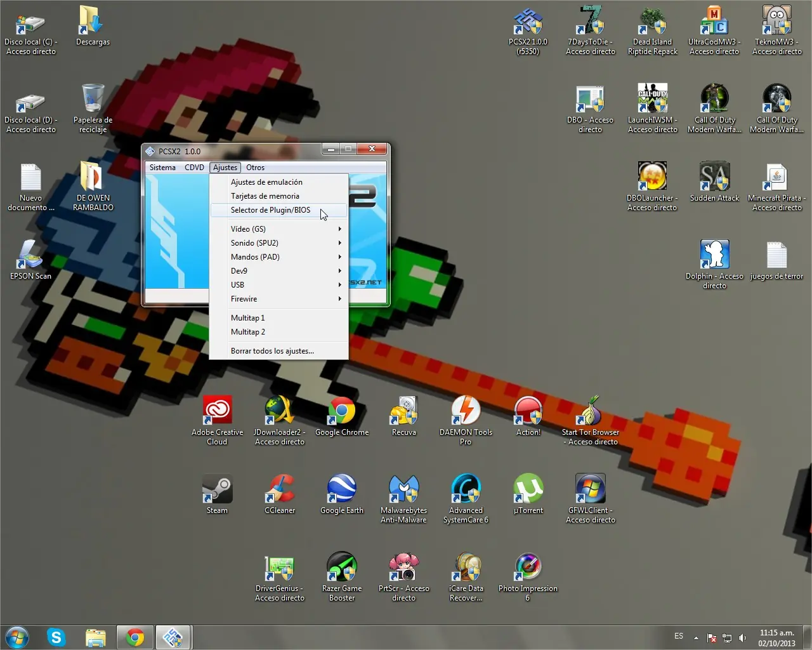Select the Minecraft Pirata shortcut
The image size is (812, 650).
777,187
